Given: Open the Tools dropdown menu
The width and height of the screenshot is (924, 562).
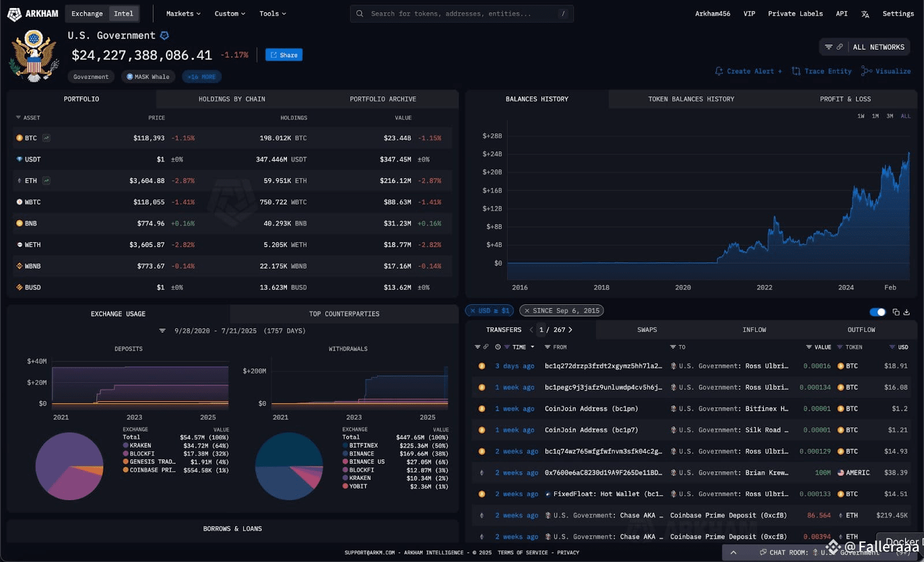Looking at the screenshot, I should pyautogui.click(x=273, y=14).
